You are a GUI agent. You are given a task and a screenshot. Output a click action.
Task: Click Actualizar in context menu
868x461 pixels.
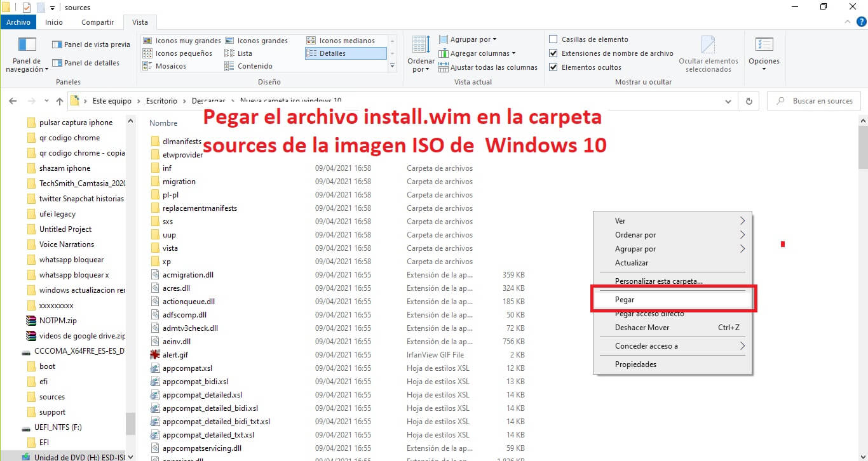click(673, 263)
